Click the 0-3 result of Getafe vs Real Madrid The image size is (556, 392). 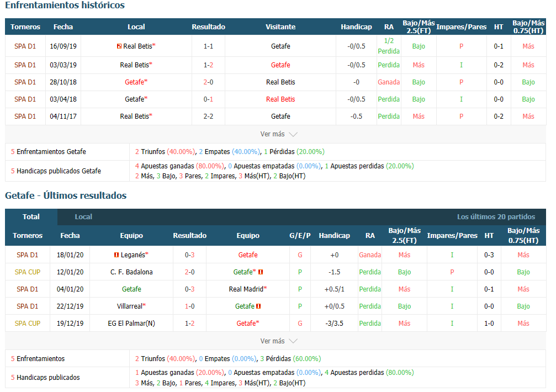point(190,289)
